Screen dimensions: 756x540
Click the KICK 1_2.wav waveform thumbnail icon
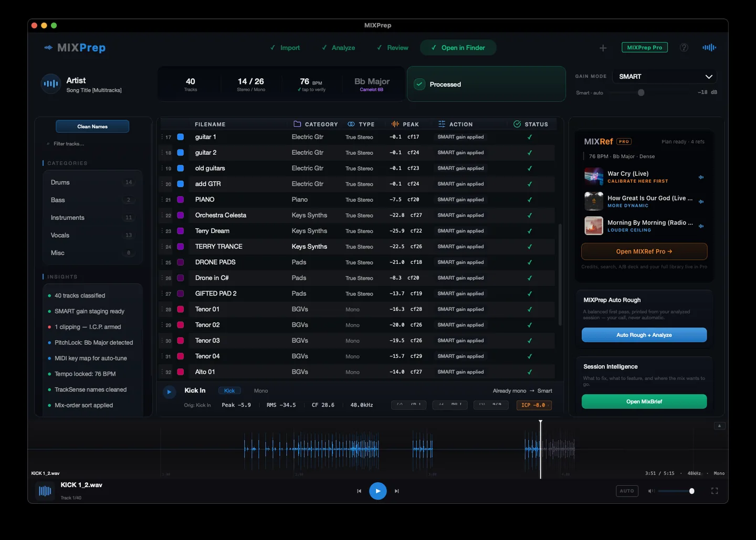pyautogui.click(x=45, y=491)
